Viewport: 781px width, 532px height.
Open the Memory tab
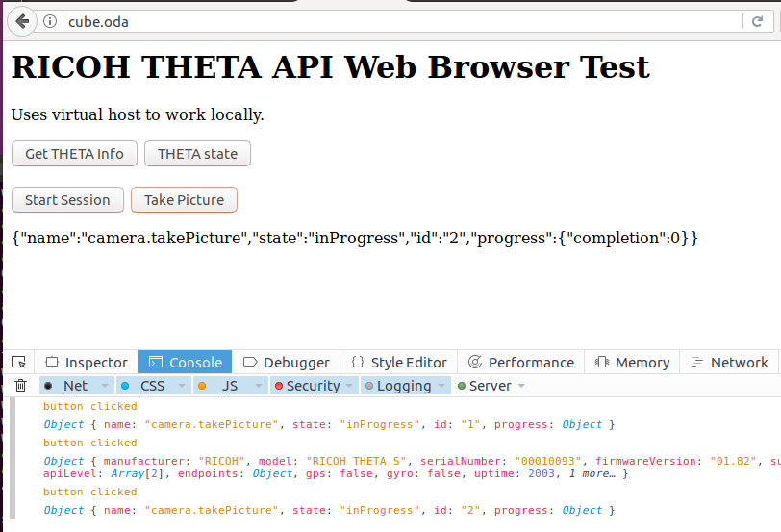pyautogui.click(x=632, y=362)
